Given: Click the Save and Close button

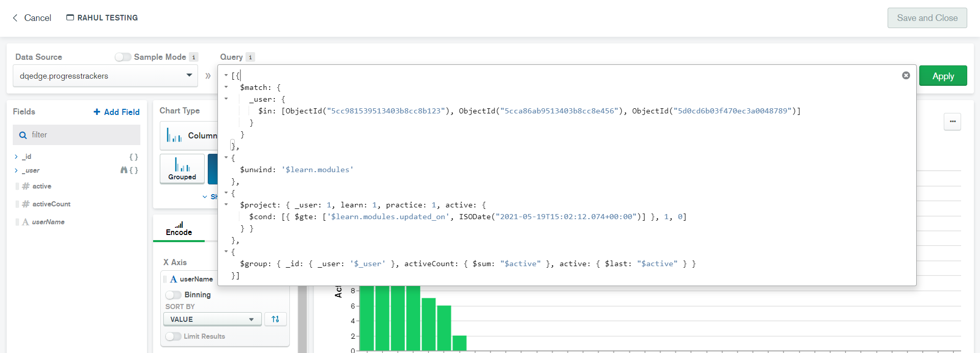Looking at the screenshot, I should tap(927, 18).
